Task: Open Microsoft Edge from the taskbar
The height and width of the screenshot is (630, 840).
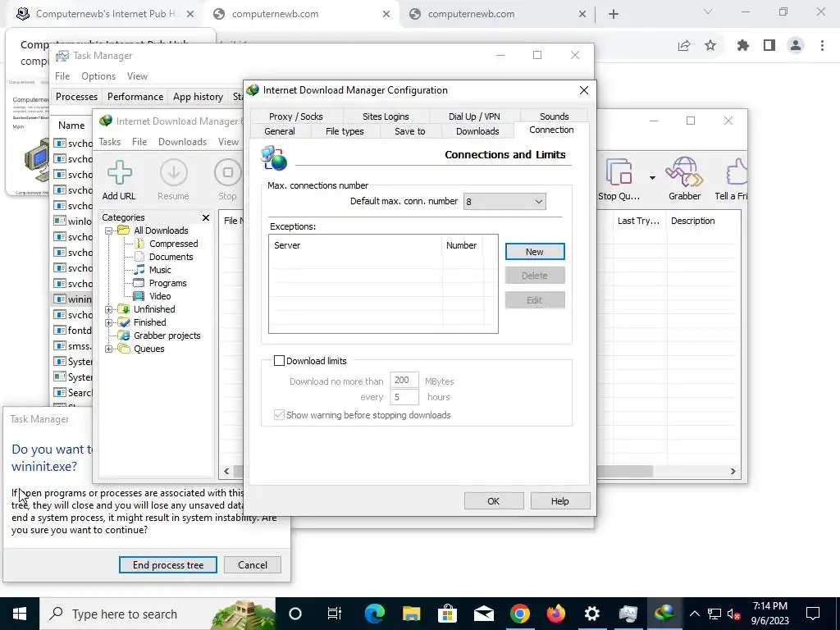Action: pyautogui.click(x=374, y=614)
